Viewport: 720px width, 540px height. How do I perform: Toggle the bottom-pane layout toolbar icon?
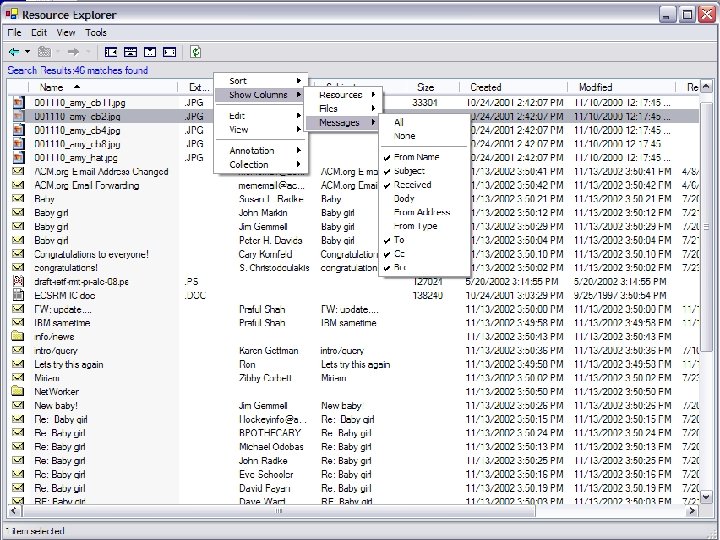coord(150,52)
